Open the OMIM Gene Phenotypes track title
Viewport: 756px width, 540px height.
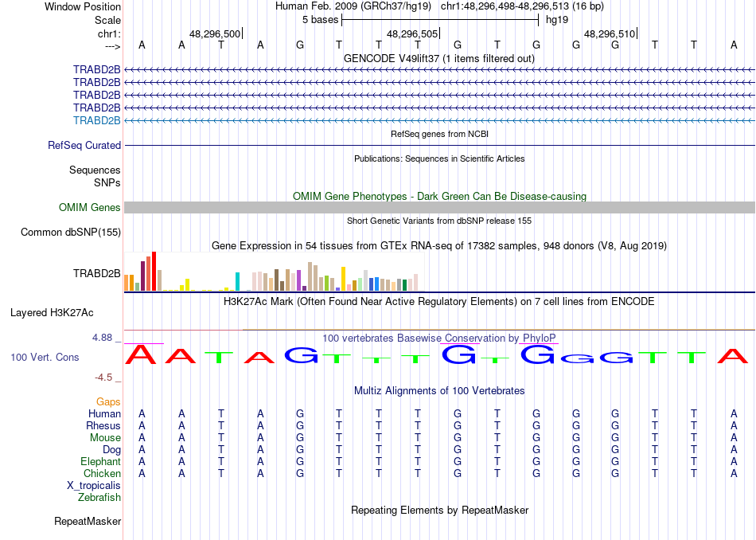pos(439,197)
